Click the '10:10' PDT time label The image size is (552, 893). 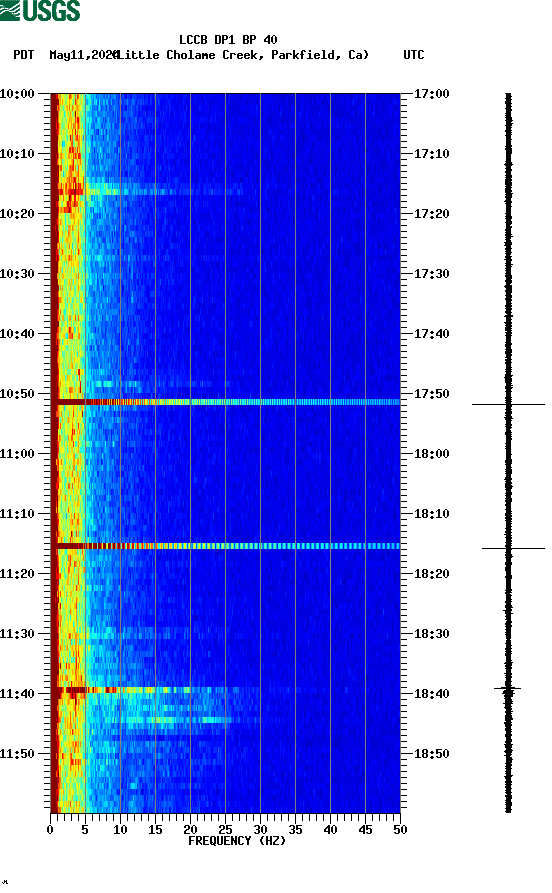[17, 154]
